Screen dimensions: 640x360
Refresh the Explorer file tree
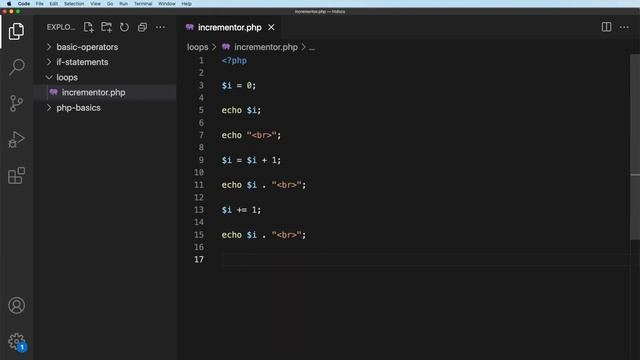click(x=124, y=27)
